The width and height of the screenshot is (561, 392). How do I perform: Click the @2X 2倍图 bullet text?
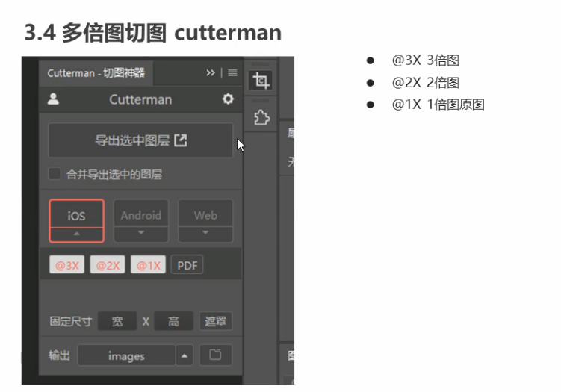[425, 83]
